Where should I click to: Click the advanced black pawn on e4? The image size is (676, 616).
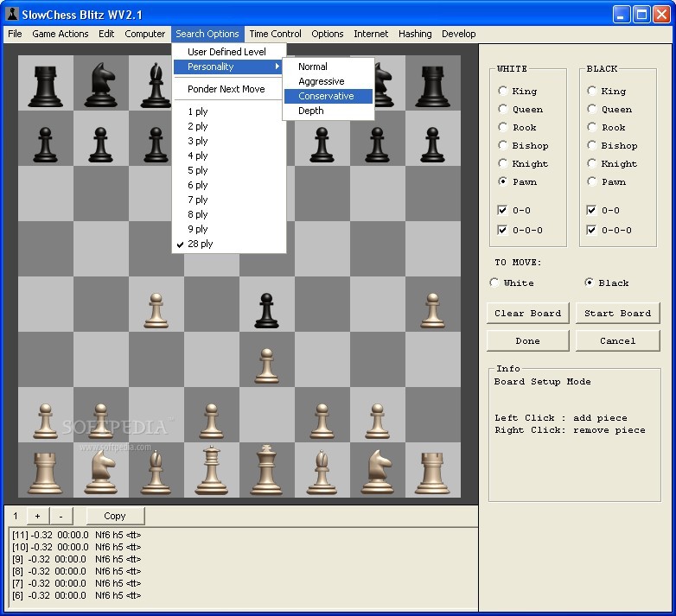(266, 310)
